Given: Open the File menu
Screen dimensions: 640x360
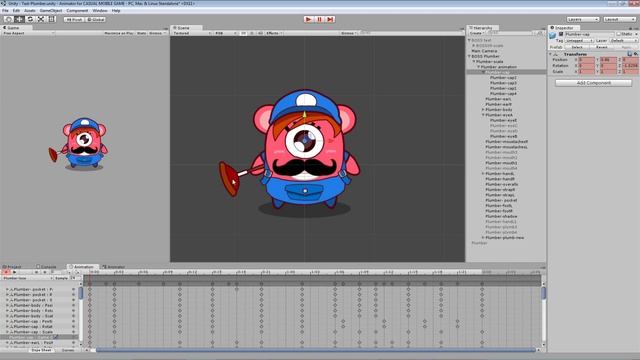Looking at the screenshot, I should (x=5, y=11).
